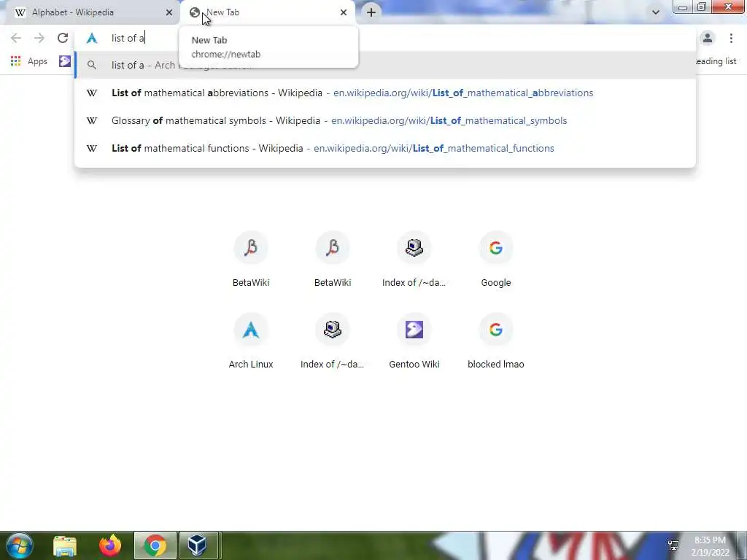
Task: Click the Wikipedia W icon of abbreviations suggestion
Action: pyautogui.click(x=92, y=93)
